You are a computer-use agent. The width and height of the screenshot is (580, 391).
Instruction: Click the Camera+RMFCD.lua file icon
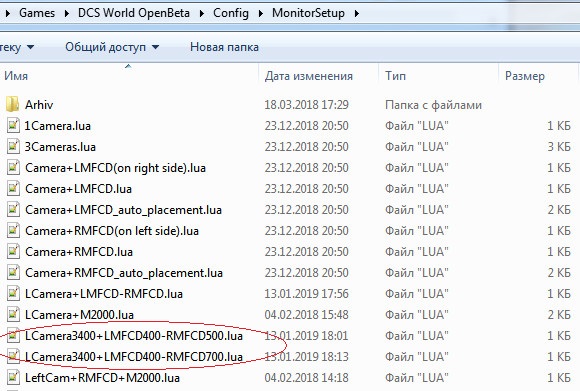[13, 252]
